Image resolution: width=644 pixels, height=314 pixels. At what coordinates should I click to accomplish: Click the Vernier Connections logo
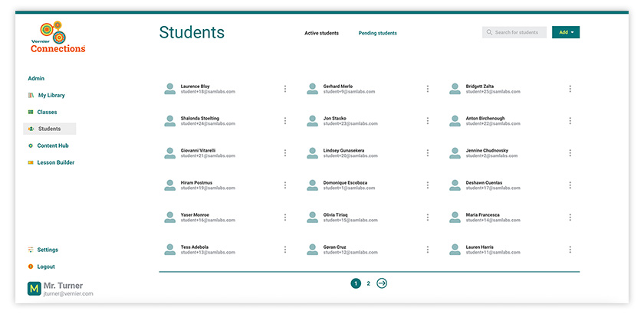tap(58, 38)
